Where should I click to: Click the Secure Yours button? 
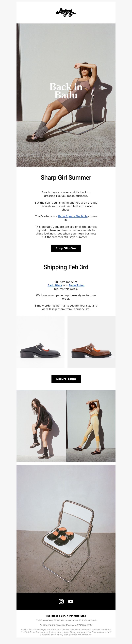(66, 379)
